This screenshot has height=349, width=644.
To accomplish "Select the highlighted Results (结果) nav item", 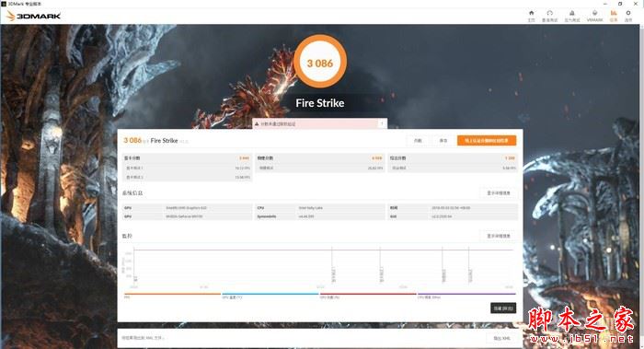I will (614, 16).
